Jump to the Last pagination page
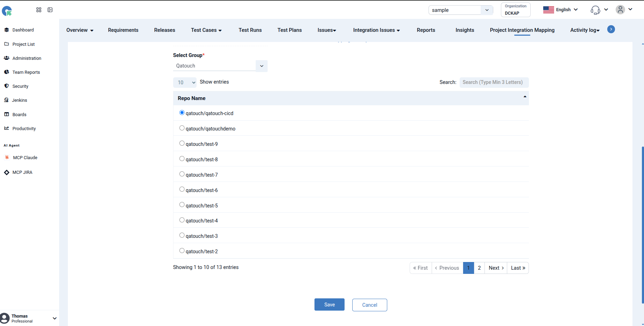Viewport: 644px width, 326px height. click(518, 268)
